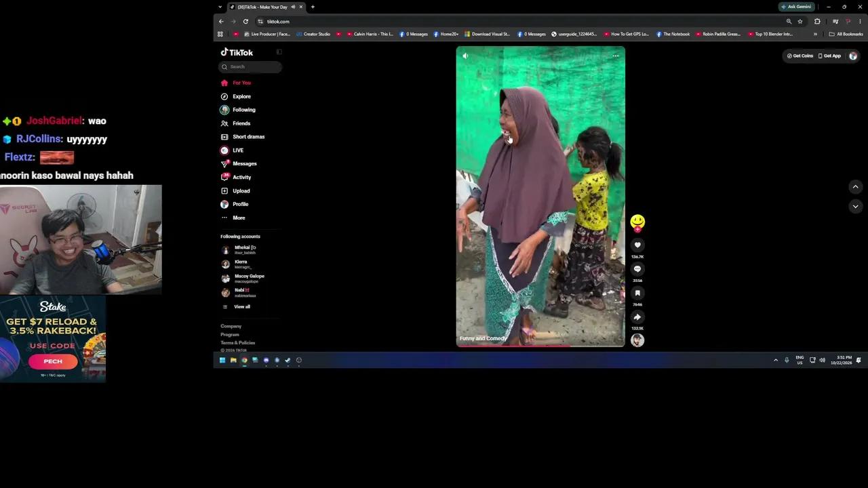The image size is (868, 488).
Task: Click the TikTok search field
Action: coord(250,66)
